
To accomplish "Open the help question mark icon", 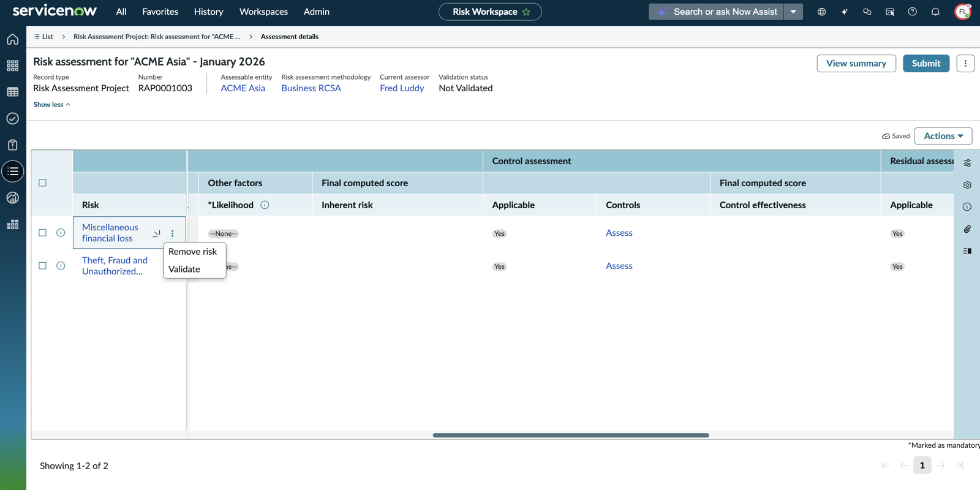I will click(x=913, y=12).
